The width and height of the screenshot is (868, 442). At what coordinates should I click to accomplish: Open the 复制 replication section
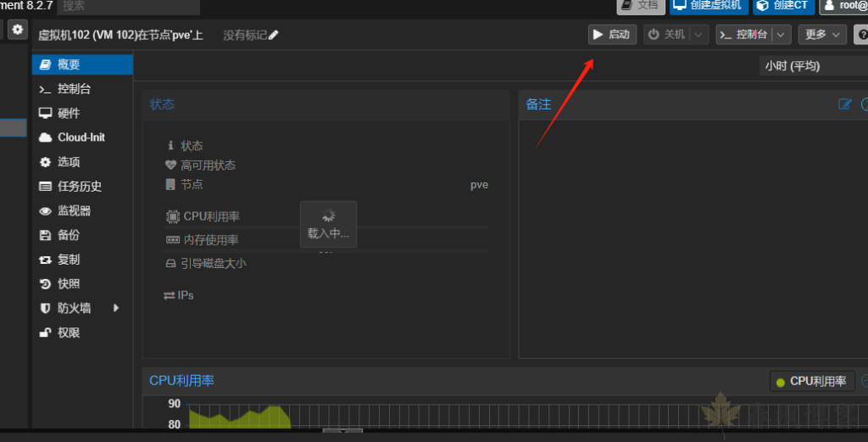pos(82,260)
